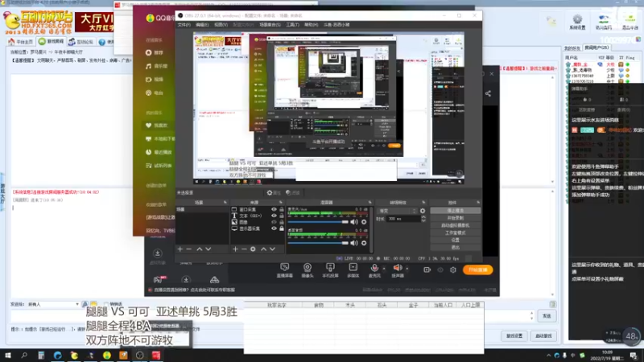Open 工具(T) menu in OBS
This screenshot has height=362, width=644.
[292, 25]
